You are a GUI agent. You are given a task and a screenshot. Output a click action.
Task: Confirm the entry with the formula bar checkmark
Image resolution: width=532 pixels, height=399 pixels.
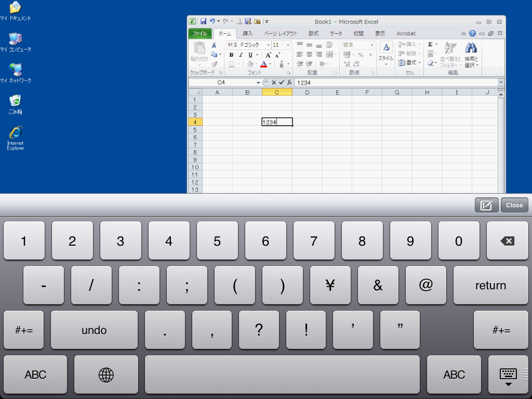click(281, 83)
